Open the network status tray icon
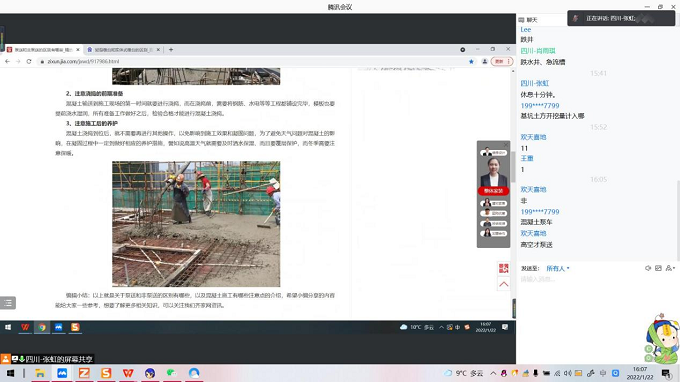The image size is (680, 382). pos(557,373)
